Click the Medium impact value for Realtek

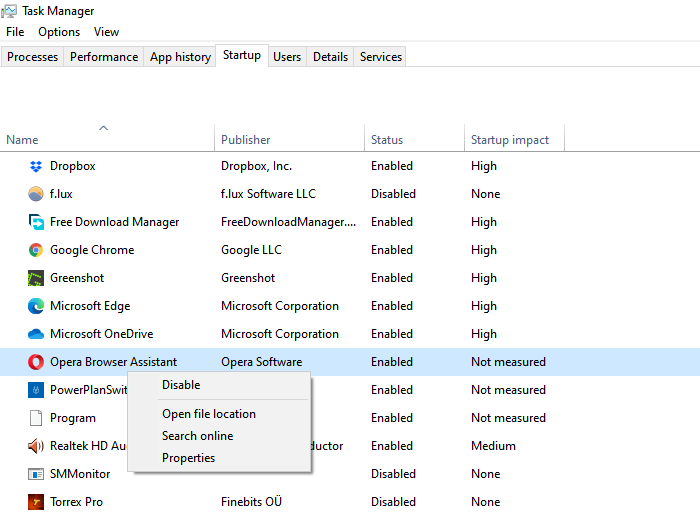tap(493, 446)
